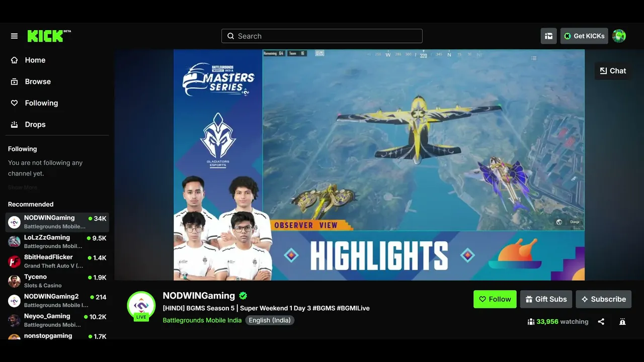Click the LIVE badge under avatar
Image resolution: width=644 pixels, height=362 pixels.
tap(141, 317)
